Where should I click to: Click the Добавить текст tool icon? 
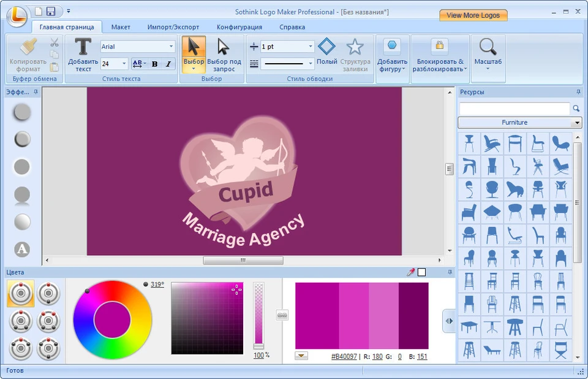pos(83,47)
